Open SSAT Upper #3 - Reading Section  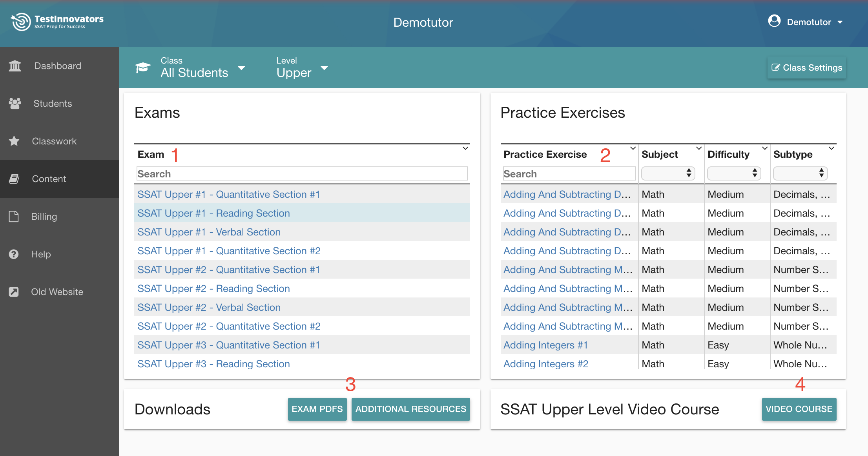[x=213, y=364]
